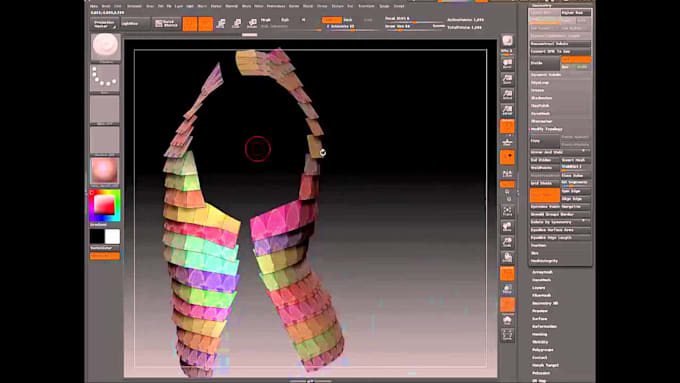The image size is (680, 383).
Task: Click the BPR render icon
Action: point(507,41)
